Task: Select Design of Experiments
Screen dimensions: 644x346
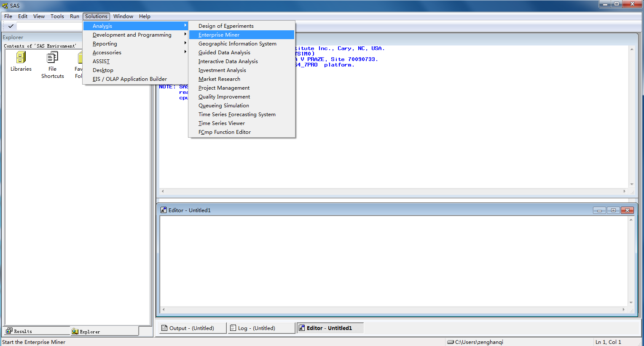Action: point(242,26)
